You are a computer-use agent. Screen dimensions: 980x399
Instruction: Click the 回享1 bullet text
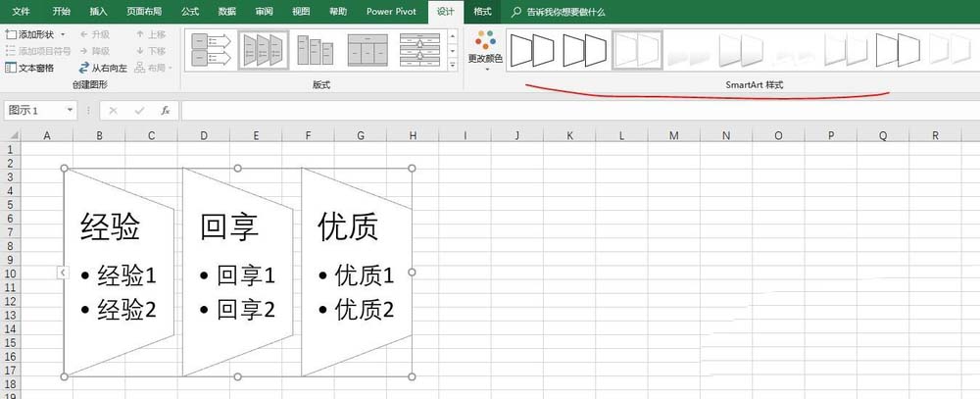[x=246, y=275]
